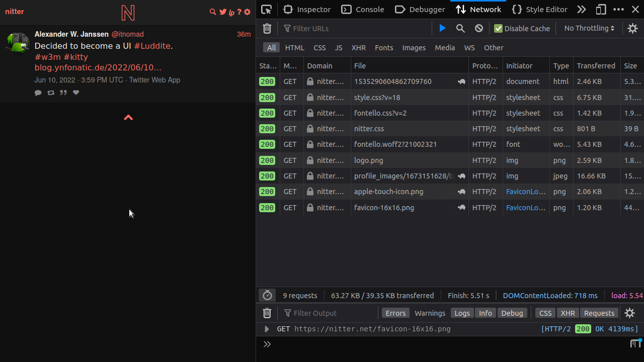Toggle responsive design mode icon
The width and height of the screenshot is (644, 362).
point(601,9)
